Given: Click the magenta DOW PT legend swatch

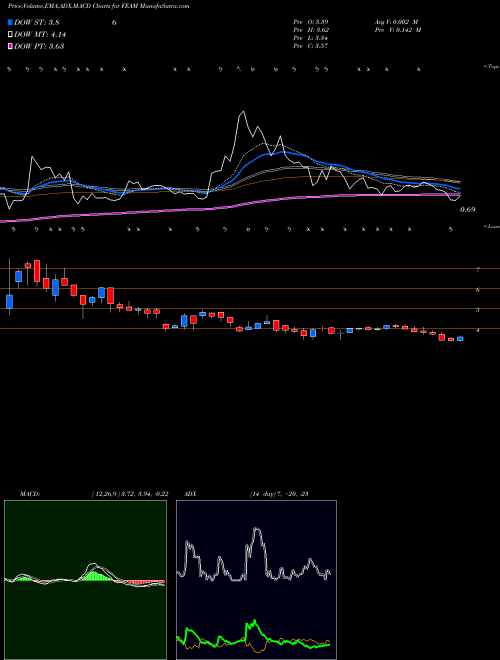Looking at the screenshot, I should pos(10,46).
